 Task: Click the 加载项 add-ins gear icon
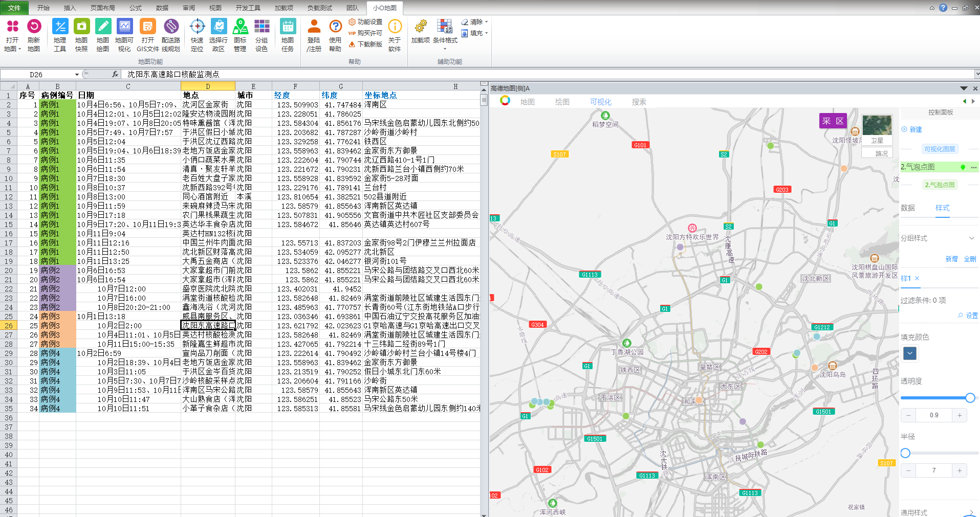421,31
